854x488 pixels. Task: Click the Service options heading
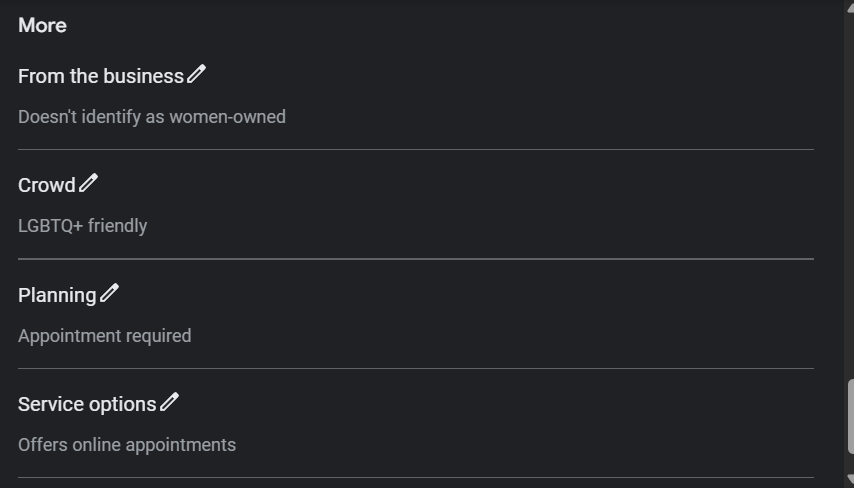[x=87, y=404]
